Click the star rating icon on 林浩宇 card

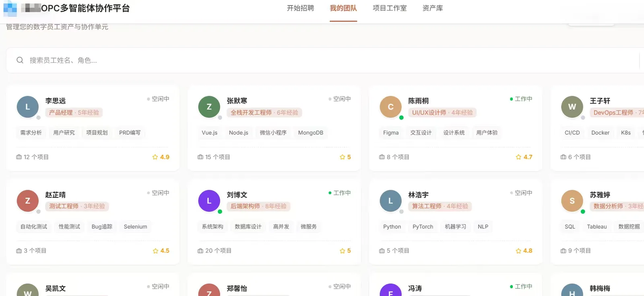click(518, 251)
